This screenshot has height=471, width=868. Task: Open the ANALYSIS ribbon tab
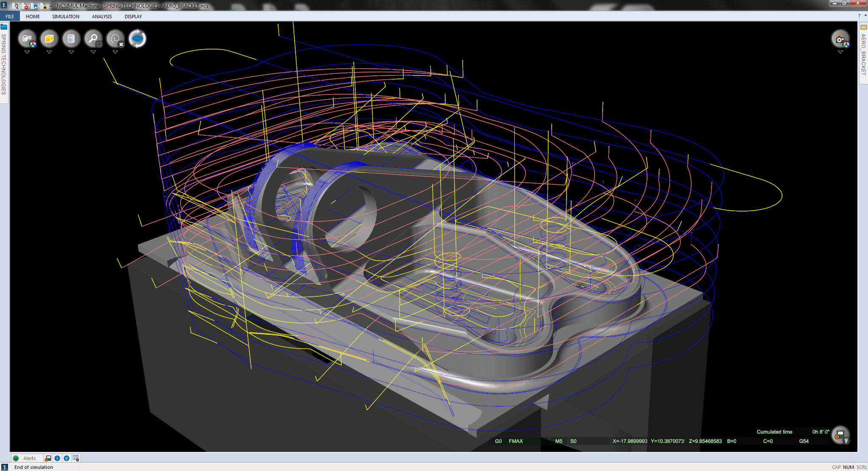click(102, 17)
